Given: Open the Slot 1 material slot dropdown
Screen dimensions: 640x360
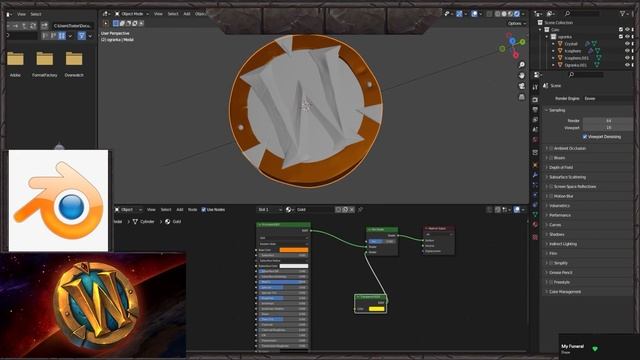Looking at the screenshot, I should coord(269,209).
